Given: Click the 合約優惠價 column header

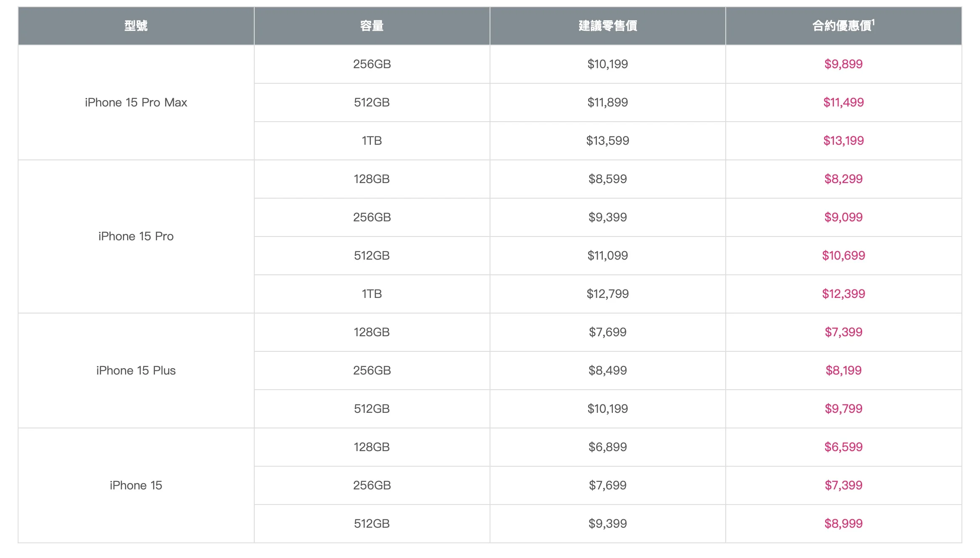Looking at the screenshot, I should 844,26.
